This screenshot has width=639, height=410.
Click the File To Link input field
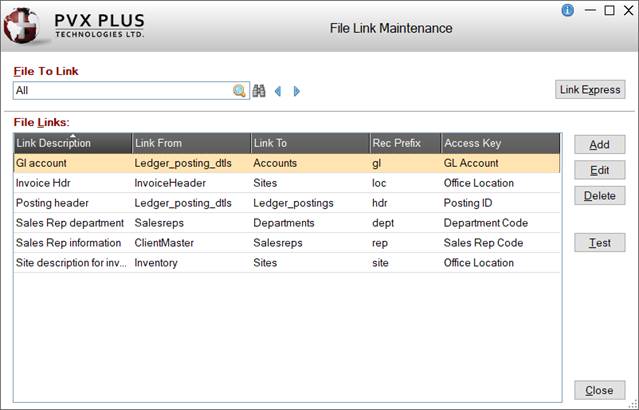[x=120, y=91]
